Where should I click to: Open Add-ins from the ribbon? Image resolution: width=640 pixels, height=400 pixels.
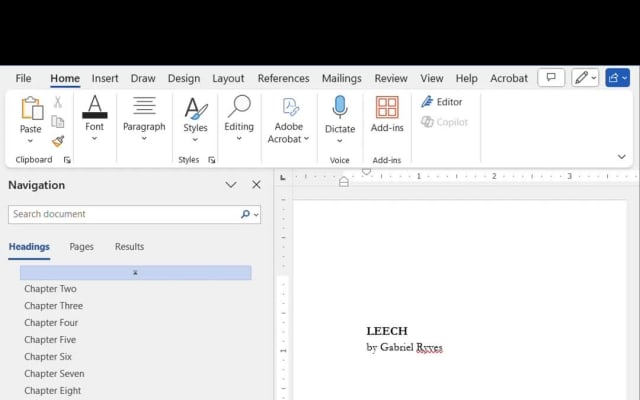tap(387, 114)
